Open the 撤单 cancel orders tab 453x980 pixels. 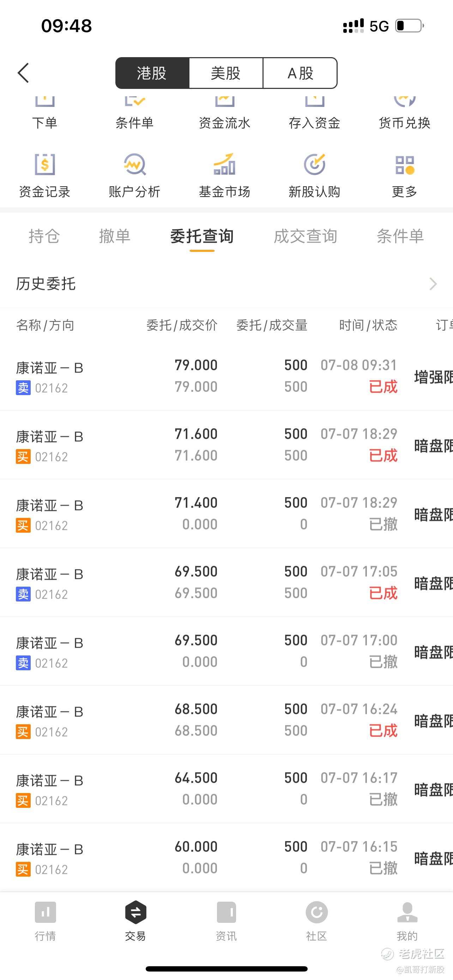[x=115, y=236]
